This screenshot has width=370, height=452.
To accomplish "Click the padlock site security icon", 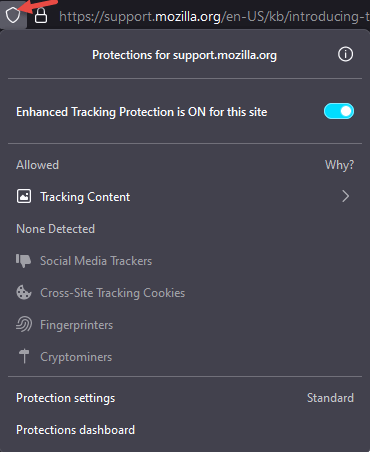I will (41, 15).
